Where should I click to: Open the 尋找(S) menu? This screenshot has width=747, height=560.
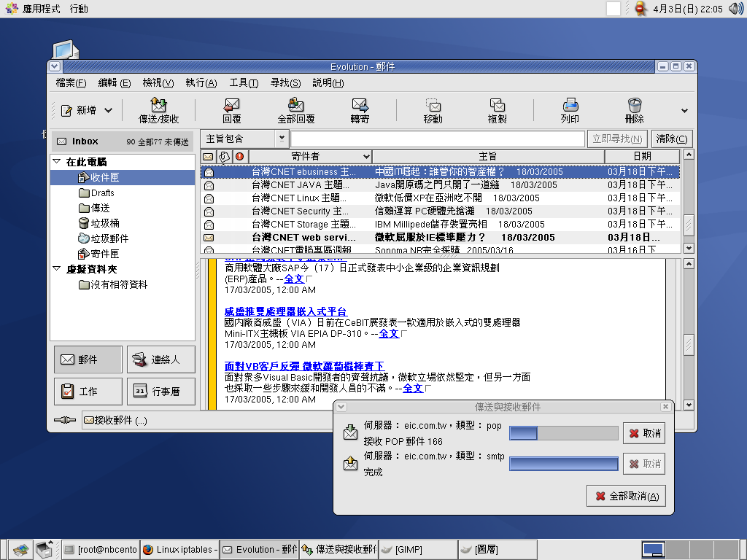tap(285, 83)
